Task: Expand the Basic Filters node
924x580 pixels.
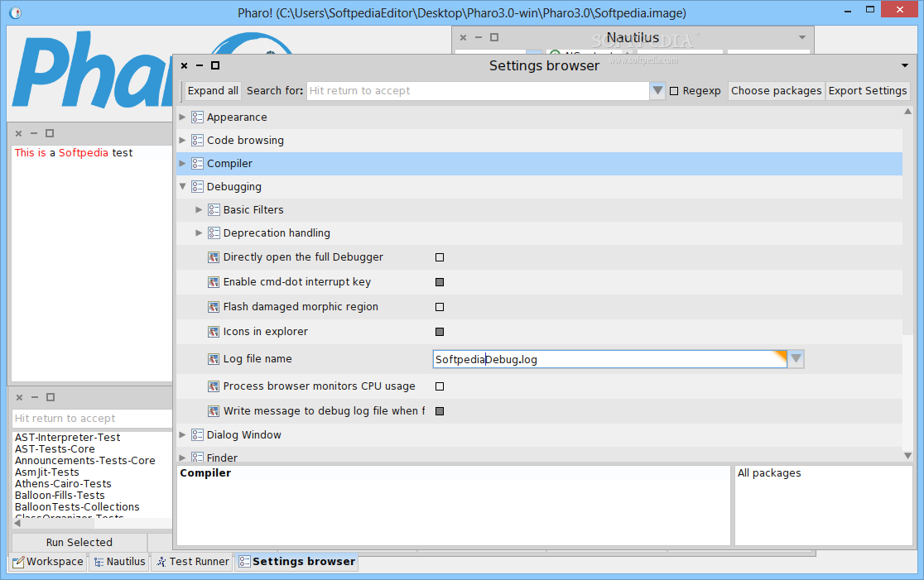Action: pos(199,209)
